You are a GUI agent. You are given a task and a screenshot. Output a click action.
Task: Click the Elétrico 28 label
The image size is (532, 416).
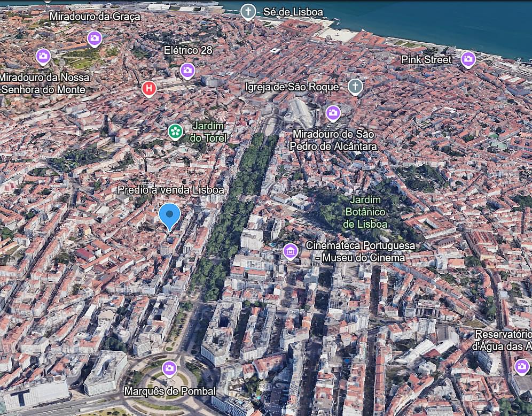coord(188,50)
